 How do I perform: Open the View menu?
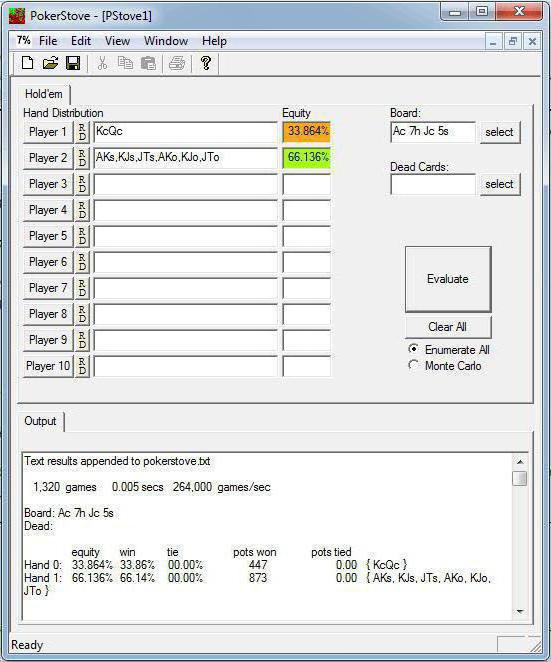point(117,41)
